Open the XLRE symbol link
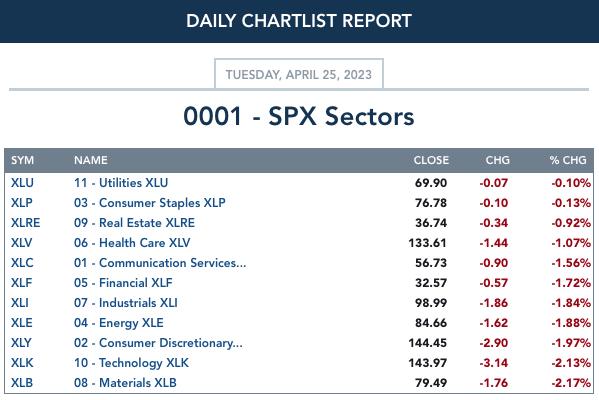 pyautogui.click(x=25, y=223)
